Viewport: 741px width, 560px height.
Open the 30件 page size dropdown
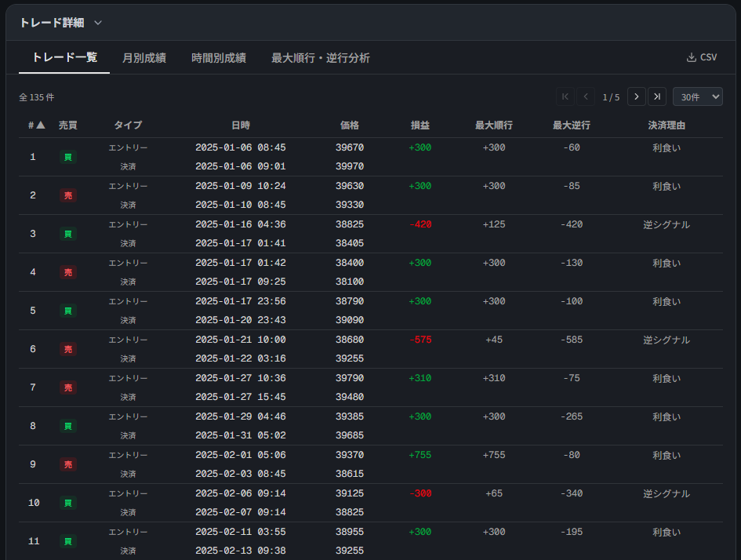[x=698, y=97]
